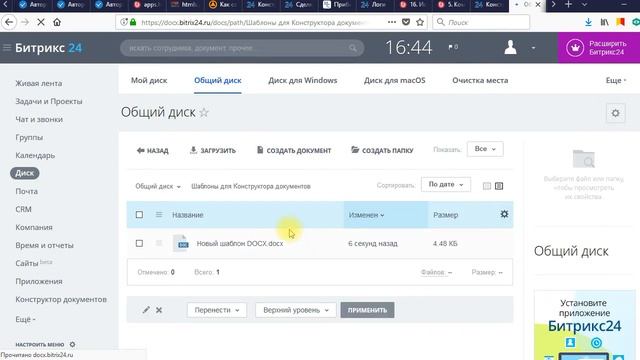Screen dimensions: 640x360
Task: Open the row menu icon next to Новый шаблон DOCX
Action: tap(159, 243)
